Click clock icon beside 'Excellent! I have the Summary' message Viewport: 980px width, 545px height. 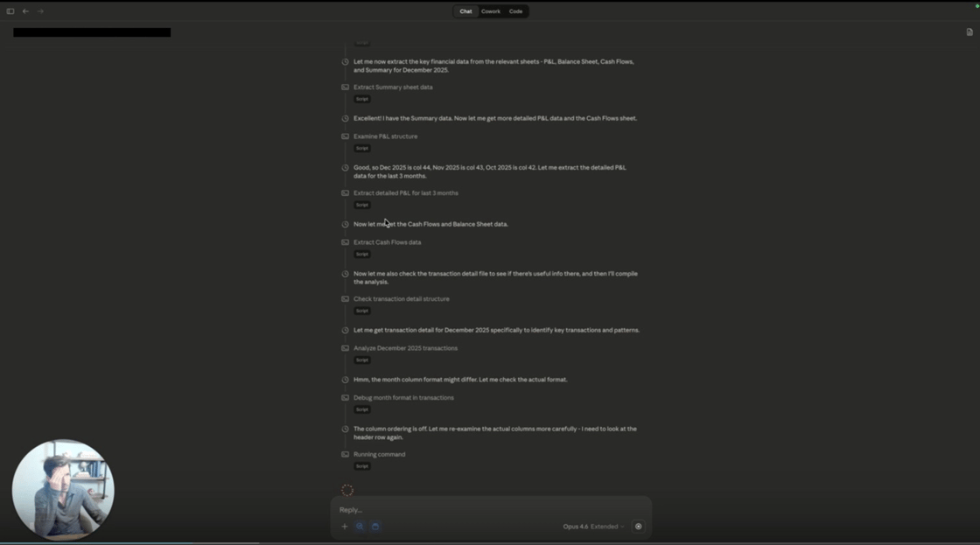[345, 118]
